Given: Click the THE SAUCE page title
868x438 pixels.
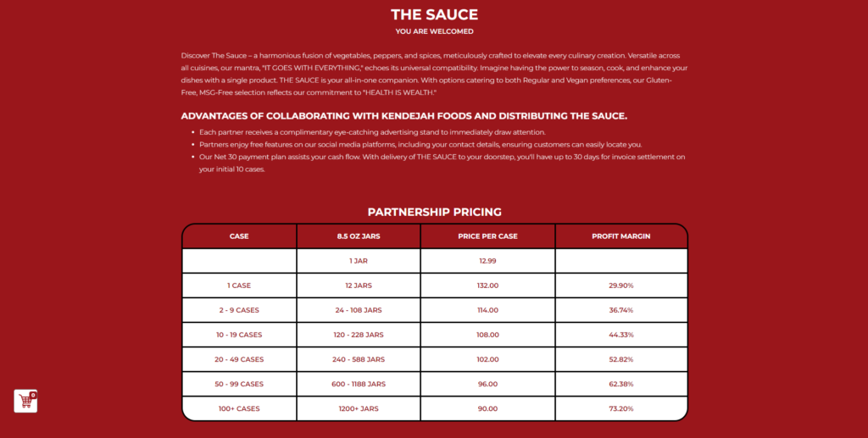Looking at the screenshot, I should [434, 14].
